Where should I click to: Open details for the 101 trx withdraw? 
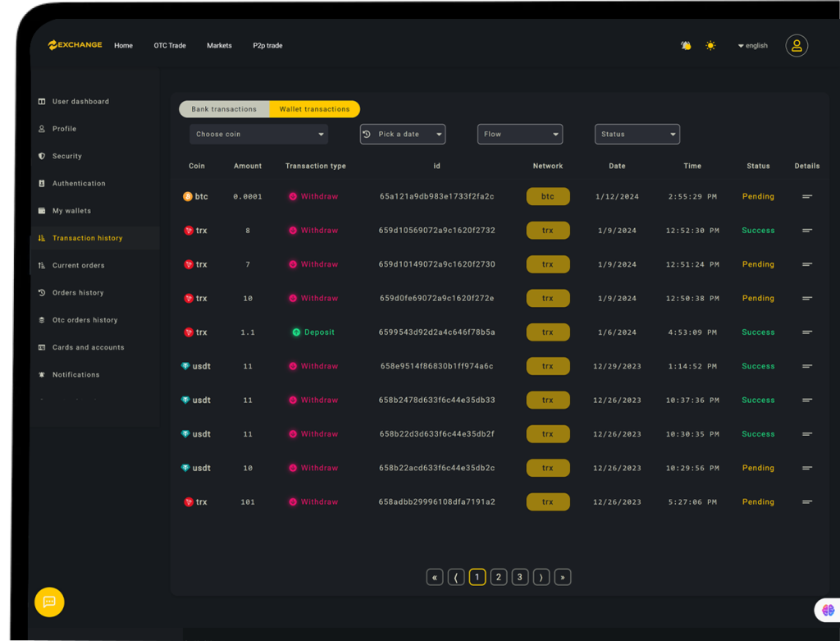point(806,501)
